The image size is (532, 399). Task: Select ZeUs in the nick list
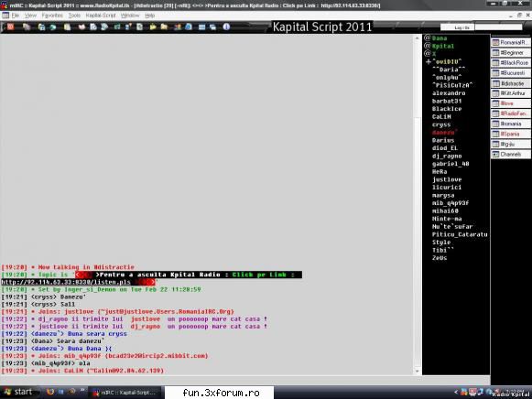pyautogui.click(x=440, y=258)
